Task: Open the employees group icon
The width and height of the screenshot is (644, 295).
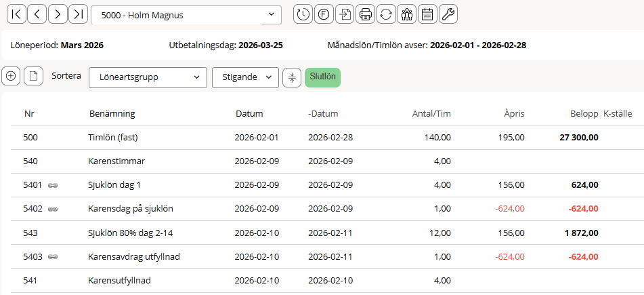Action: (406, 14)
